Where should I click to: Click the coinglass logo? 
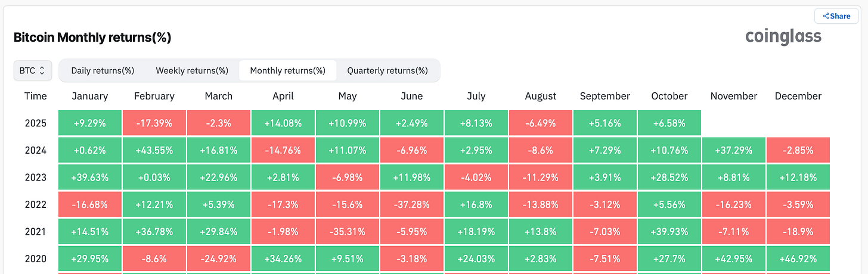point(783,37)
